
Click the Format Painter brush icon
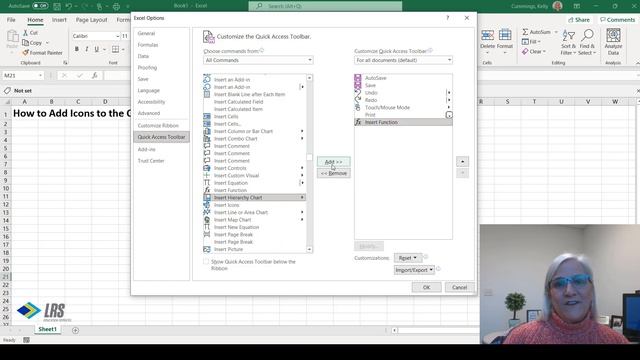pyautogui.click(x=26, y=53)
